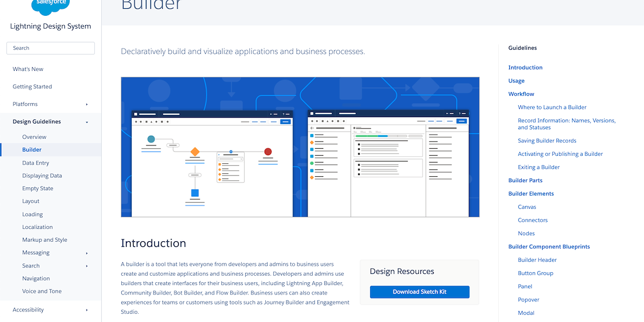Expand the Search submenu arrow
This screenshot has height=322, width=644.
click(x=87, y=266)
